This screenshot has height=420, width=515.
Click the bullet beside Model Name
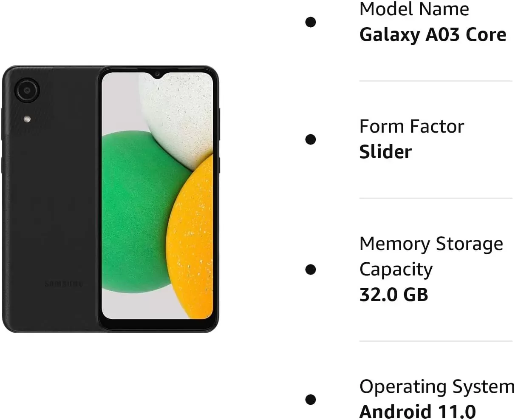coord(311,22)
